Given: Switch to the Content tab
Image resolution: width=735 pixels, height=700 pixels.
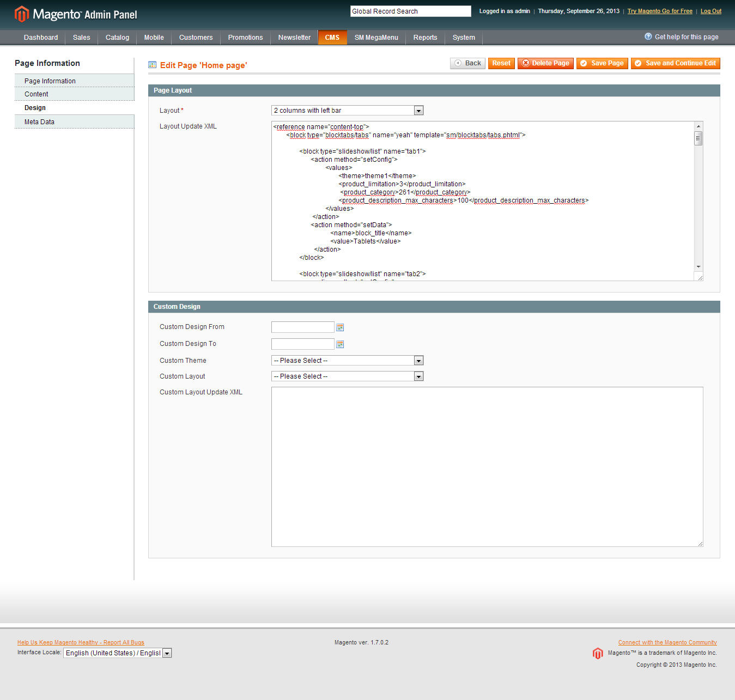Looking at the screenshot, I should click(x=74, y=94).
